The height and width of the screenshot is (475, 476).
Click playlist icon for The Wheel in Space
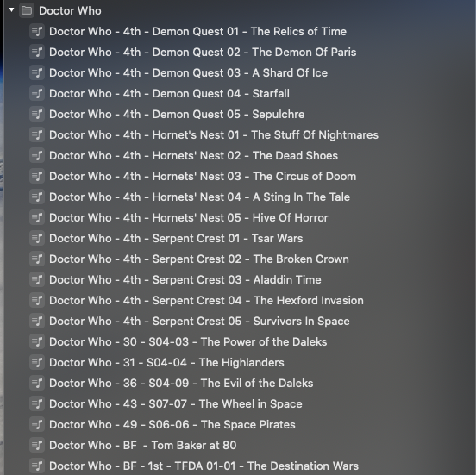pyautogui.click(x=37, y=403)
